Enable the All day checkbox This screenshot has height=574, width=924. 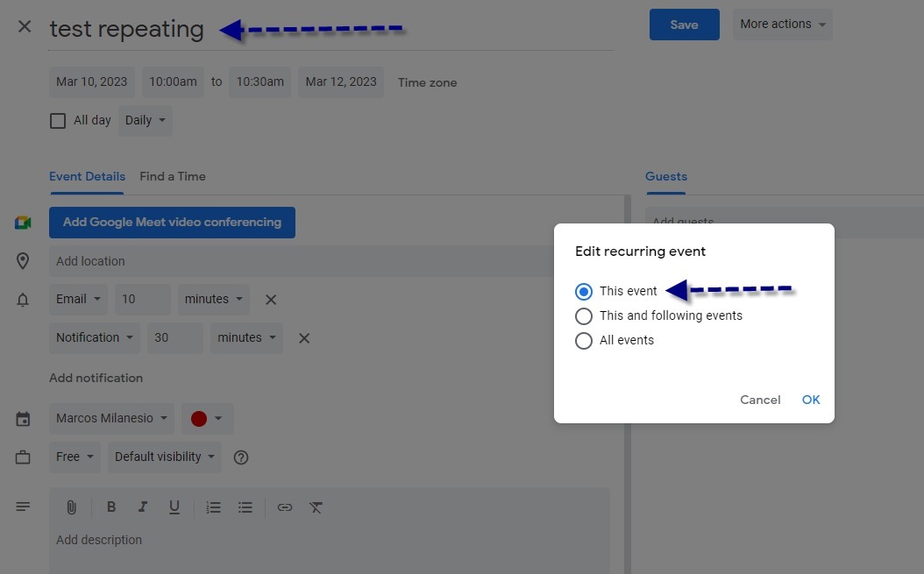tap(58, 121)
